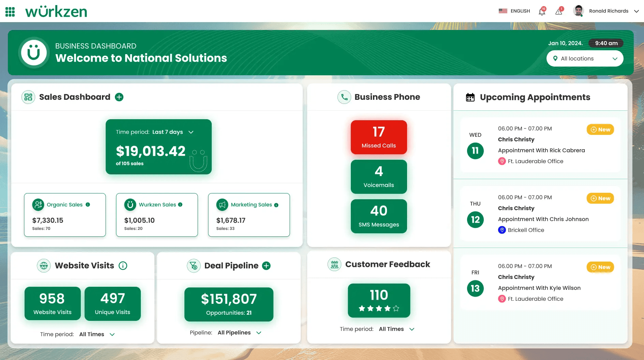Click the Organic Sales info icon
The width and height of the screenshot is (644, 360).
point(88,205)
